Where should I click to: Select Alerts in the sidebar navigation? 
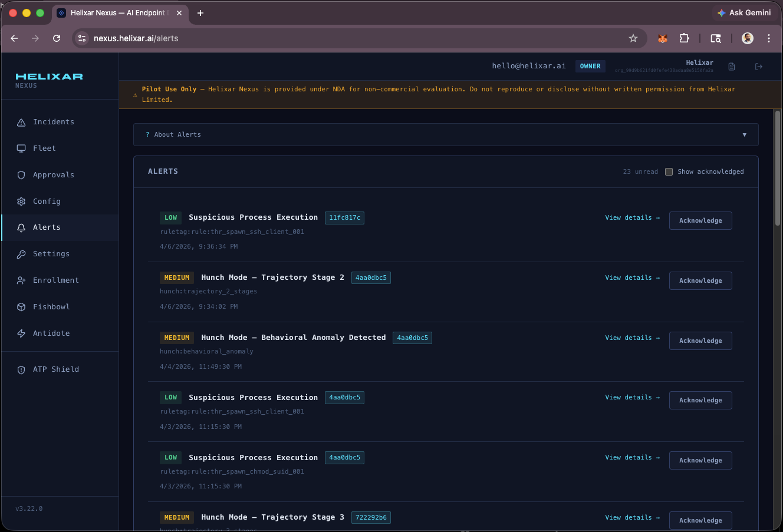coord(47,227)
